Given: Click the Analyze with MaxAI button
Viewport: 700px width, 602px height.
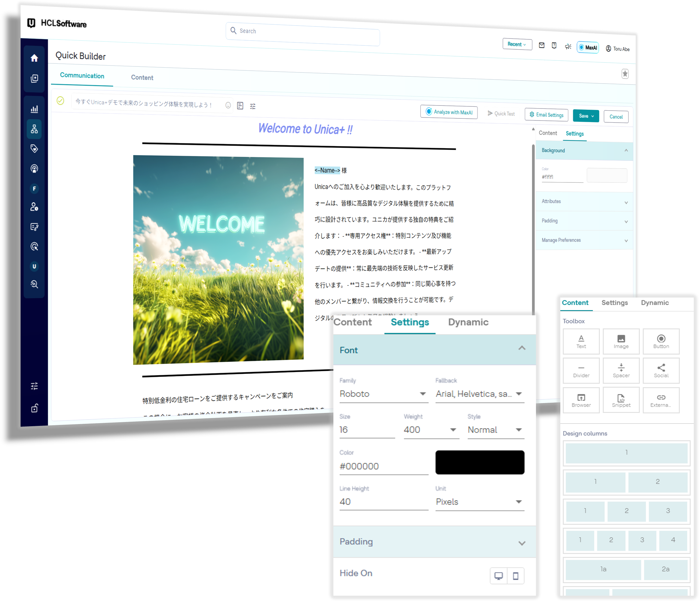Looking at the screenshot, I should (449, 112).
